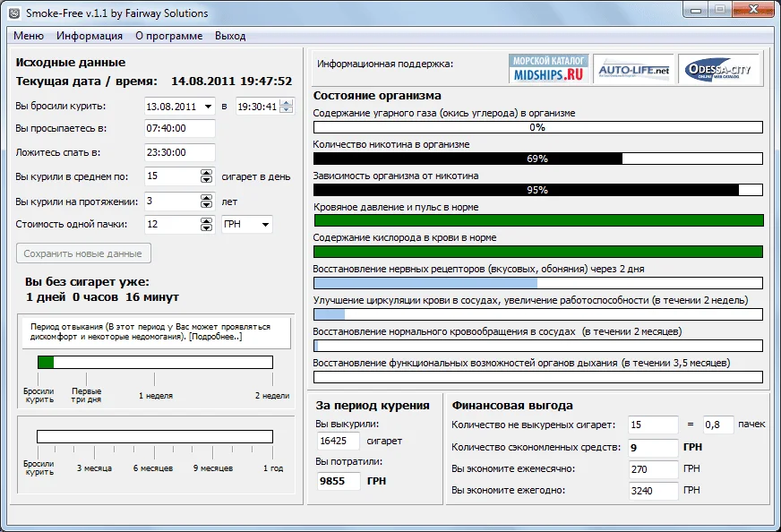Click the pack cost spinner
The width and height of the screenshot is (781, 532).
click(206, 225)
